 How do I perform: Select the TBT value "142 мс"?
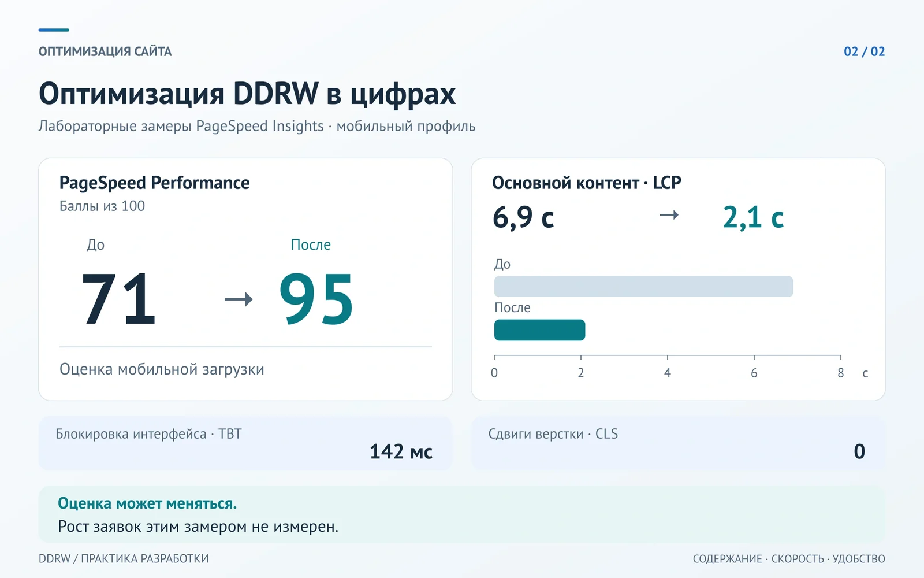(x=401, y=451)
